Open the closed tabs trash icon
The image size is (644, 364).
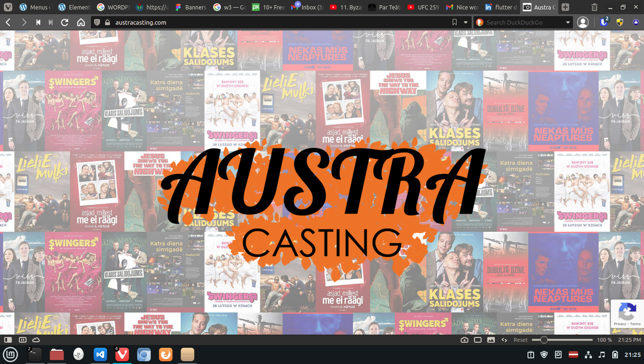[594, 7]
